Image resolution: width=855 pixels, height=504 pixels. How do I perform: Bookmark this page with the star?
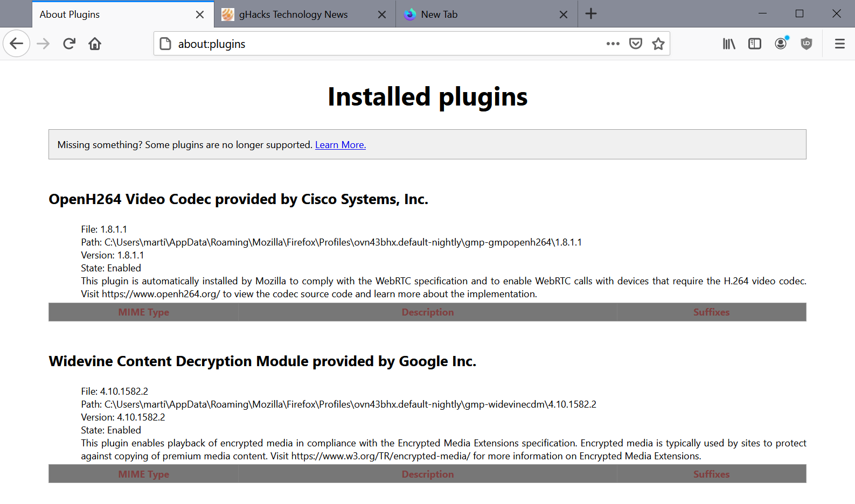[x=658, y=44]
